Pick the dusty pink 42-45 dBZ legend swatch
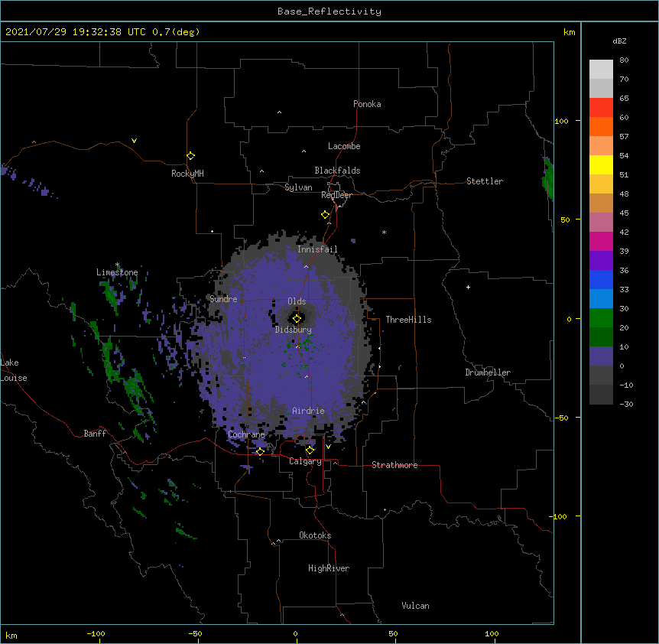 pos(601,223)
